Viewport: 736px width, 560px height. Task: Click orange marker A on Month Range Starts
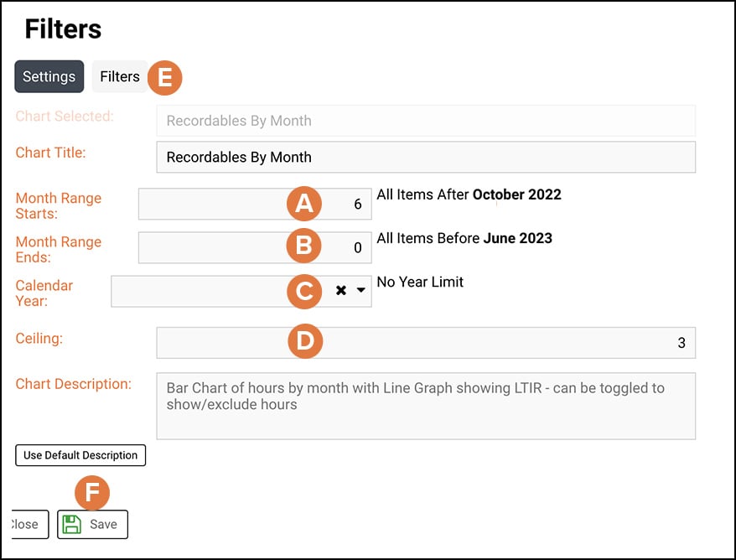304,203
